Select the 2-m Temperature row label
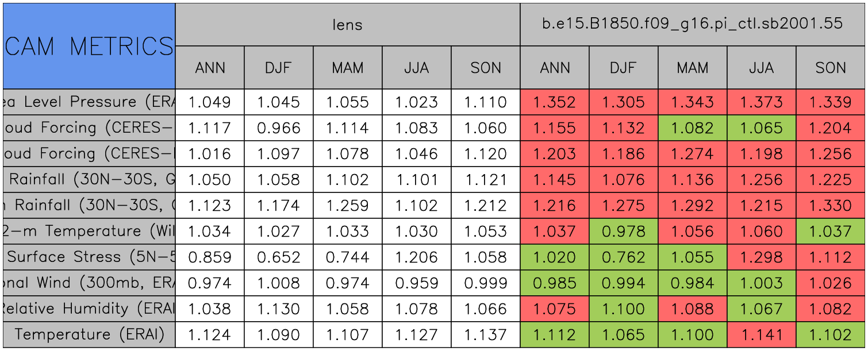 click(x=89, y=232)
